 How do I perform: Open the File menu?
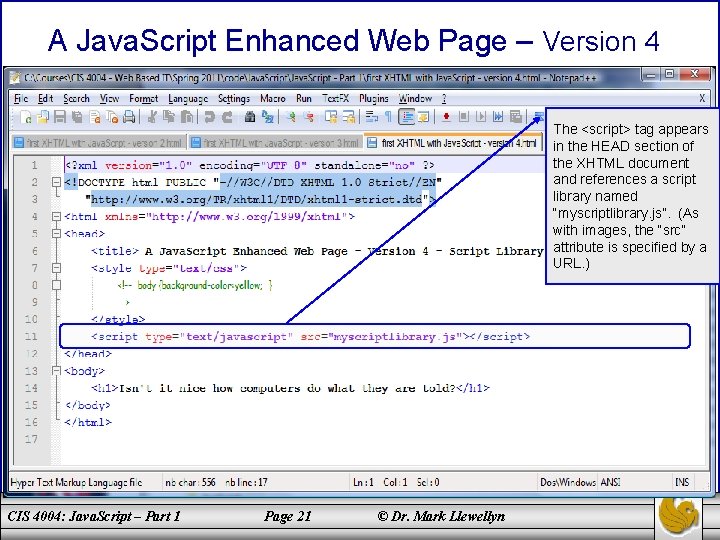21,99
